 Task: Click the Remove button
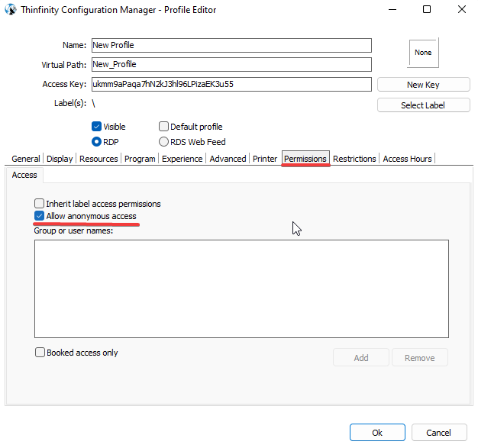pyautogui.click(x=420, y=357)
